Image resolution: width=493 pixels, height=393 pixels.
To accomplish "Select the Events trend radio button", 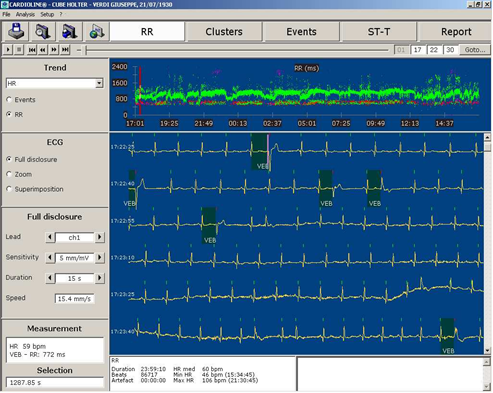I will 9,99.
